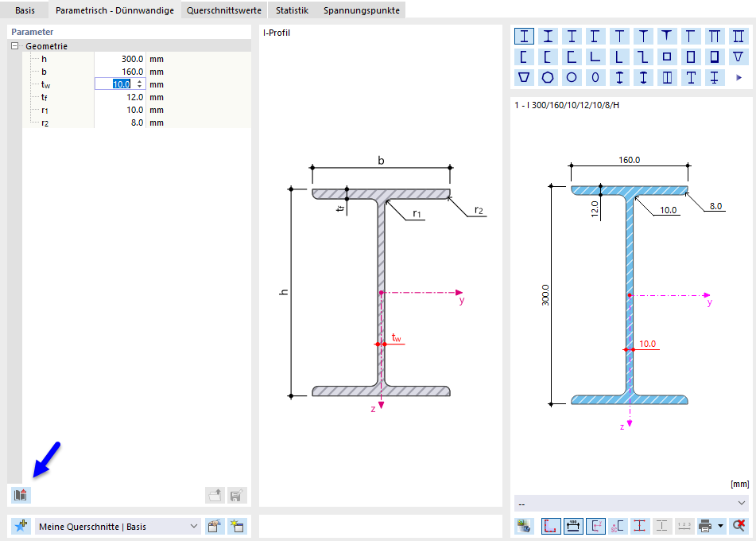The width and height of the screenshot is (756, 541).
Task: Collapse the Geometrie tree group
Action: (x=14, y=46)
